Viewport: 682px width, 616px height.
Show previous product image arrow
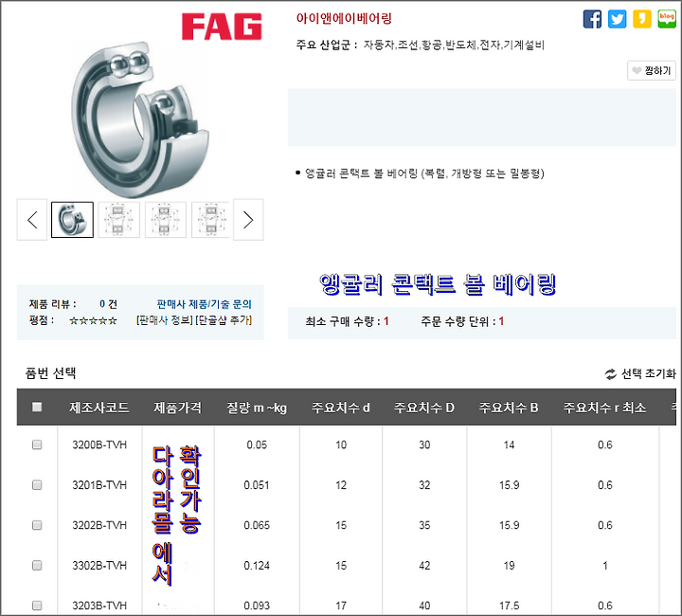pos(32,220)
